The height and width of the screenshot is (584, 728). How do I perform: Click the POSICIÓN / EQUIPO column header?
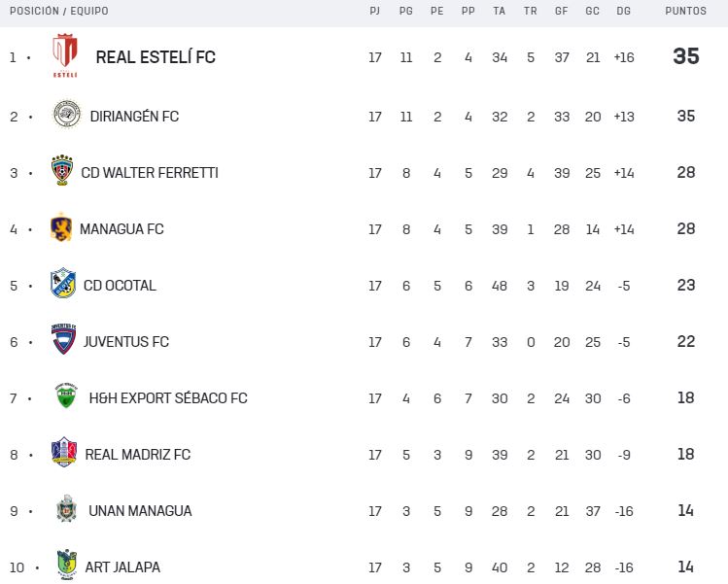59,12
